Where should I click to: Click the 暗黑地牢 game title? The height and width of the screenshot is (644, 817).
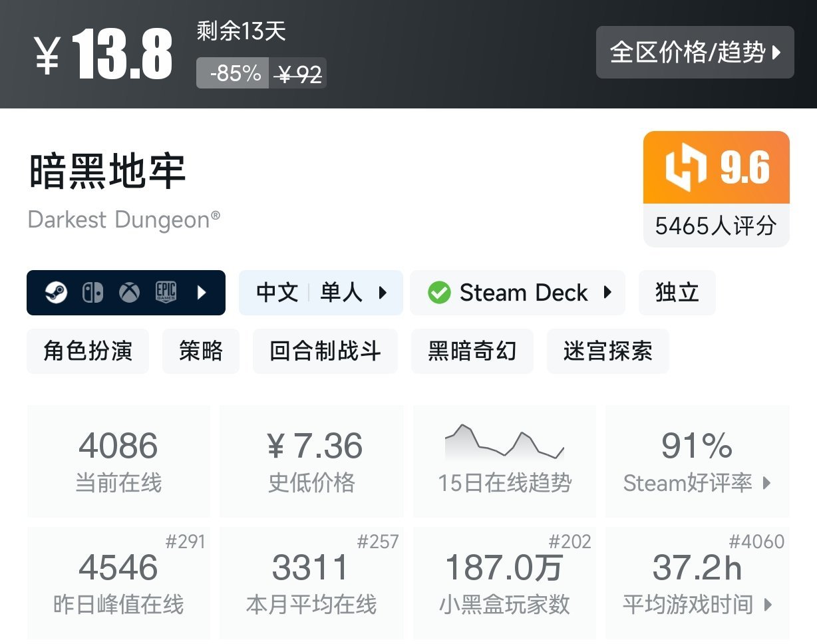click(x=107, y=170)
